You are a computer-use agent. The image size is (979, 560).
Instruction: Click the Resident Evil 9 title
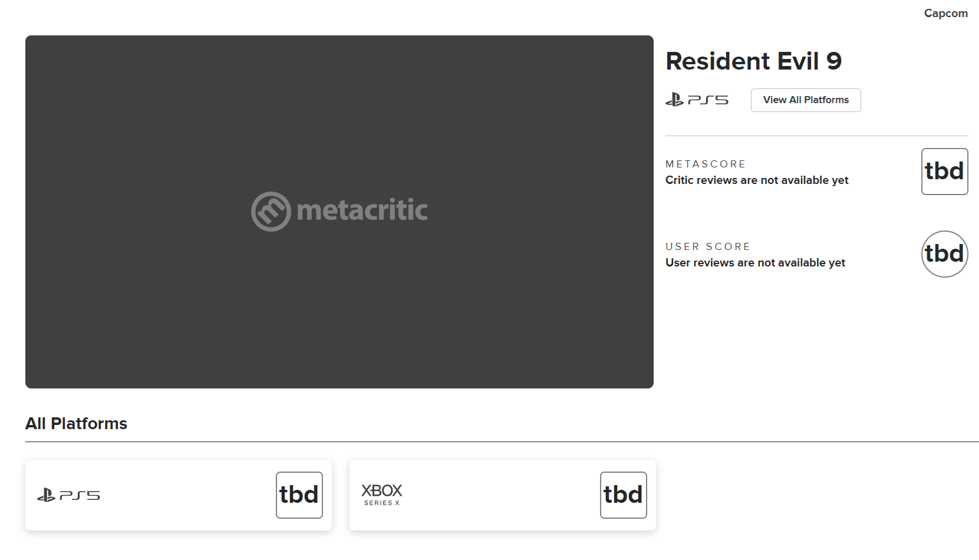(753, 61)
